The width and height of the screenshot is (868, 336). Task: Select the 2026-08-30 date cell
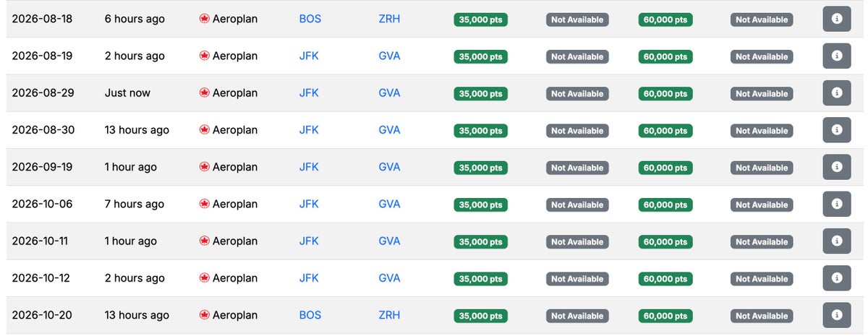click(x=43, y=130)
